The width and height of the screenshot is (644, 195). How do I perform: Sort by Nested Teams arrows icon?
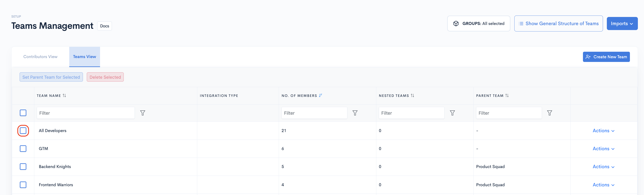pos(412,95)
